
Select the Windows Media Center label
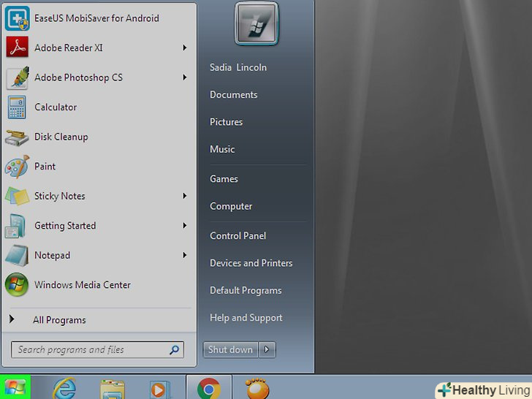(x=83, y=285)
